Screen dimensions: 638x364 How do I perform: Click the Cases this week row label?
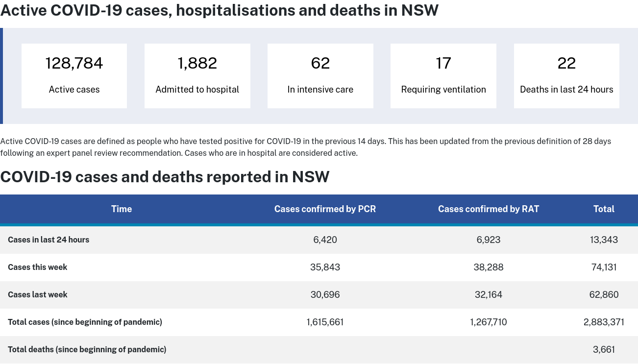38,267
